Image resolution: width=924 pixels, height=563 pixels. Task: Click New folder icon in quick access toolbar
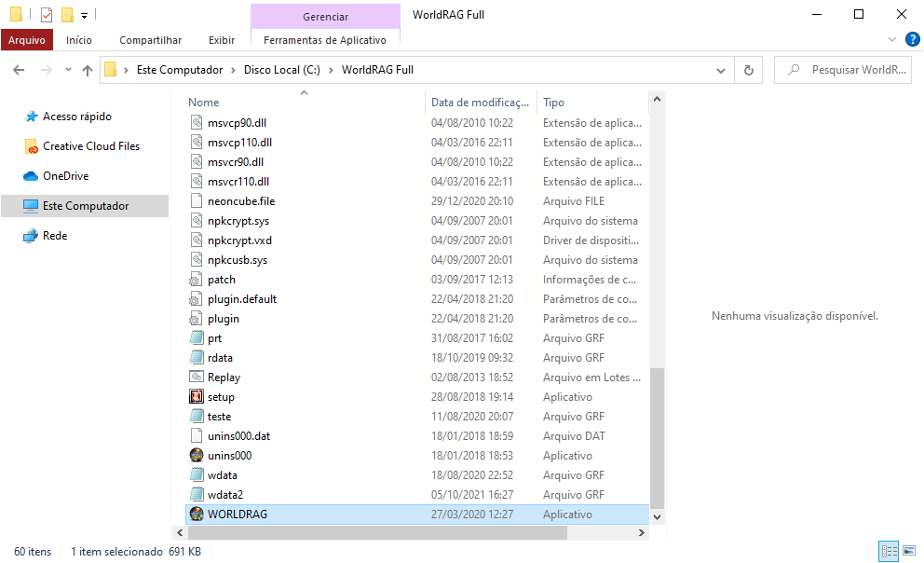68,14
